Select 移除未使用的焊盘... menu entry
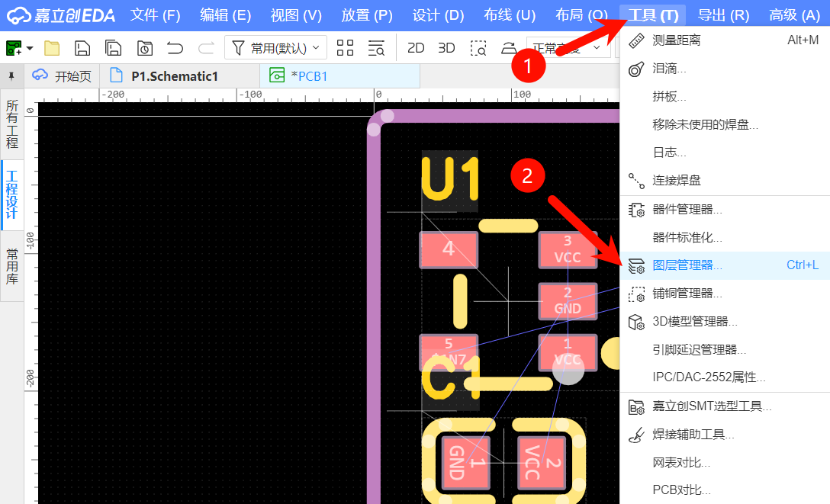830x504 pixels. coord(725,125)
